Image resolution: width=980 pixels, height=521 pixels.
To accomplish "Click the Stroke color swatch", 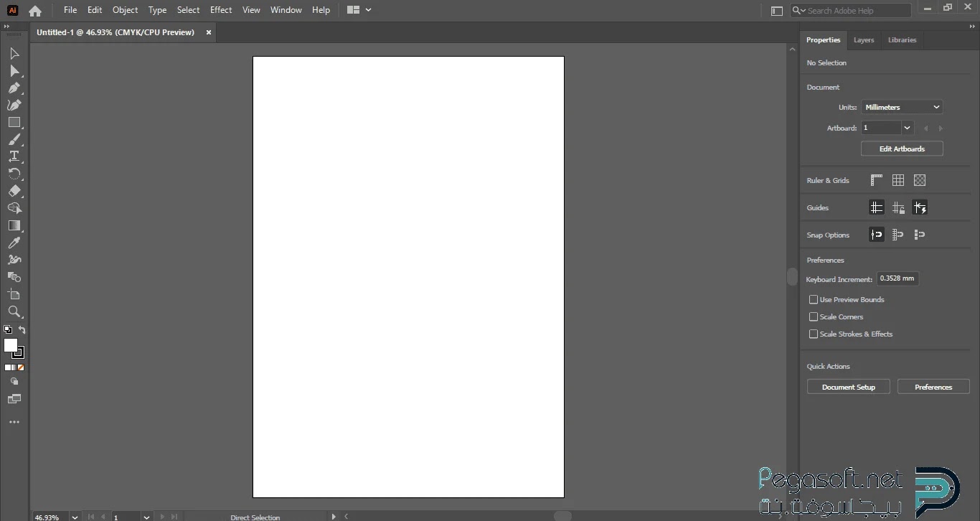I will 19,352.
